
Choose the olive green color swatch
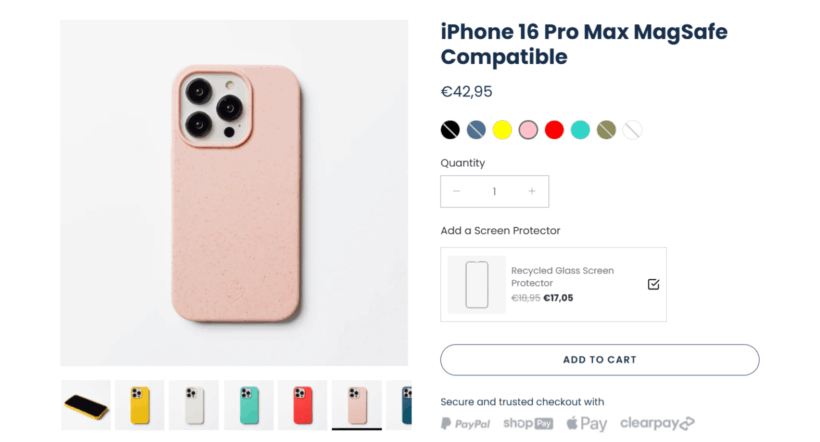pyautogui.click(x=606, y=130)
